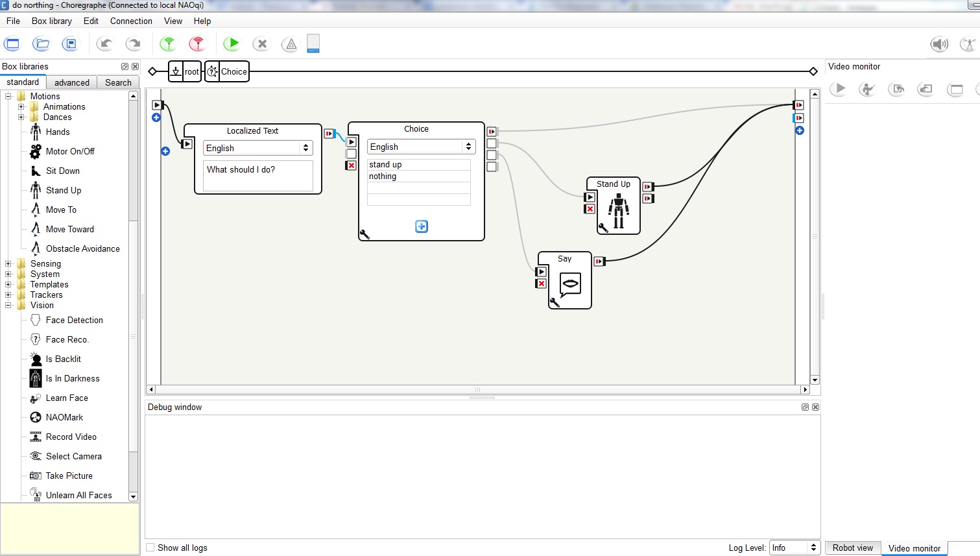
Task: Click the red X stop input of Say box
Action: [542, 284]
